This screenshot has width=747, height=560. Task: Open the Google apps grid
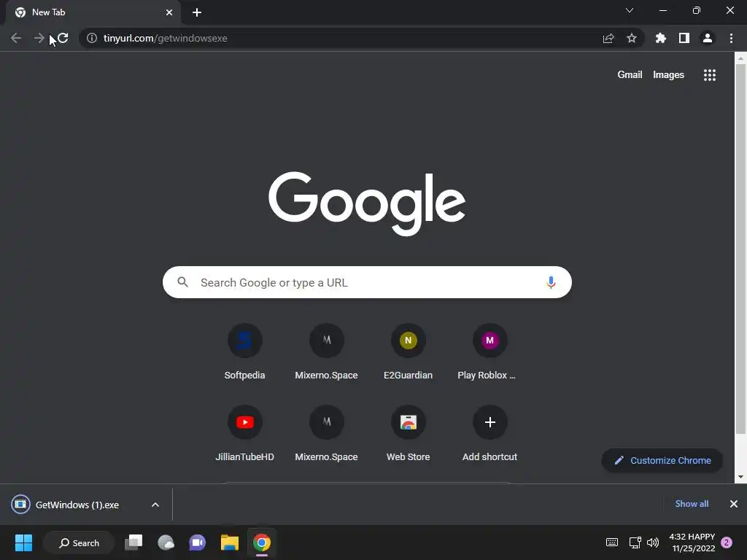click(710, 75)
